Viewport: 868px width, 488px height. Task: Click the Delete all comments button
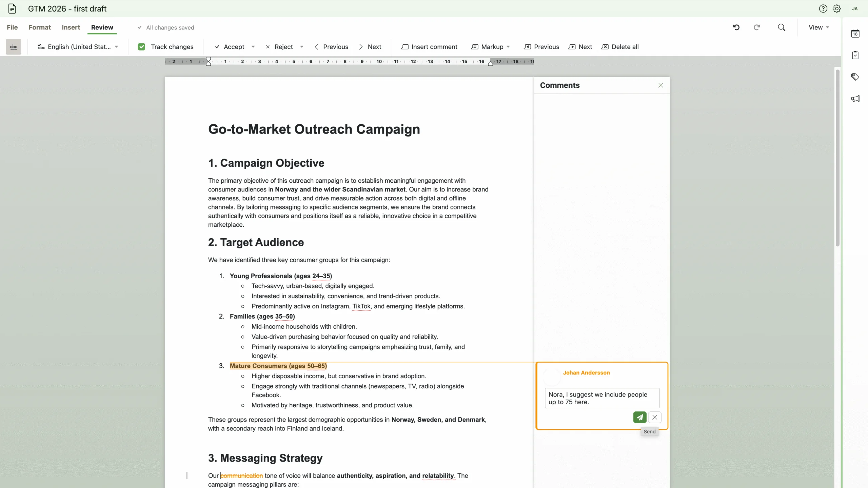(620, 47)
